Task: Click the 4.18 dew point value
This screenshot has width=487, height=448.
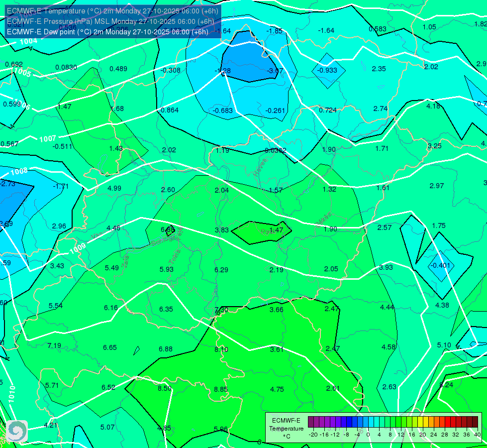Action: click(x=433, y=106)
